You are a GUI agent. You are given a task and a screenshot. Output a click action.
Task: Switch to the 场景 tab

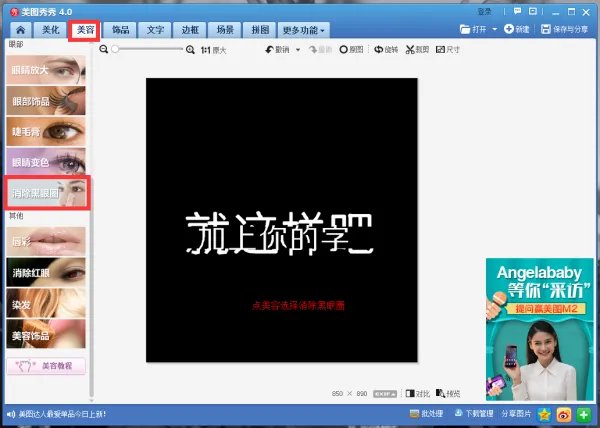coord(225,30)
